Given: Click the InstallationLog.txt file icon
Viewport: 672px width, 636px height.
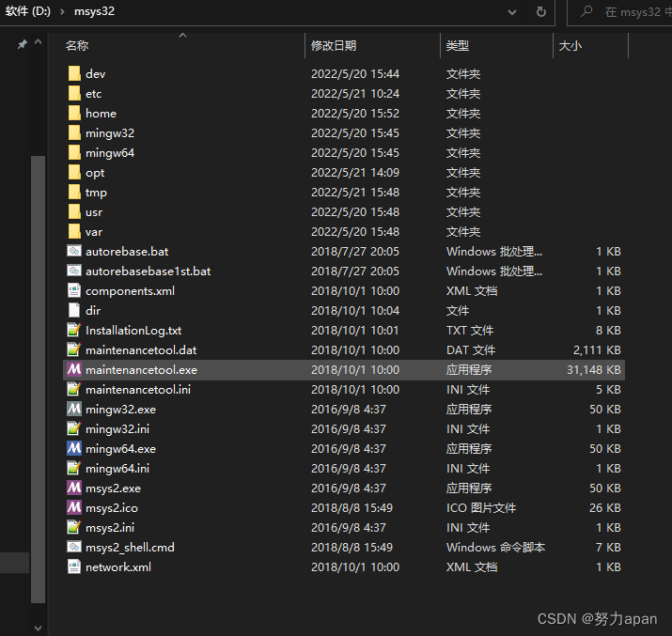Looking at the screenshot, I should [74, 330].
